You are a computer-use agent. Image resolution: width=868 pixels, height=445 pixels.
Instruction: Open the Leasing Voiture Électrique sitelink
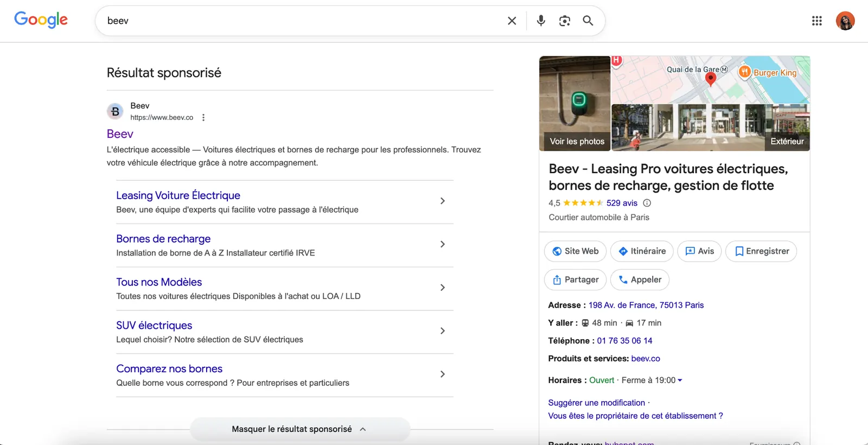[x=178, y=195]
